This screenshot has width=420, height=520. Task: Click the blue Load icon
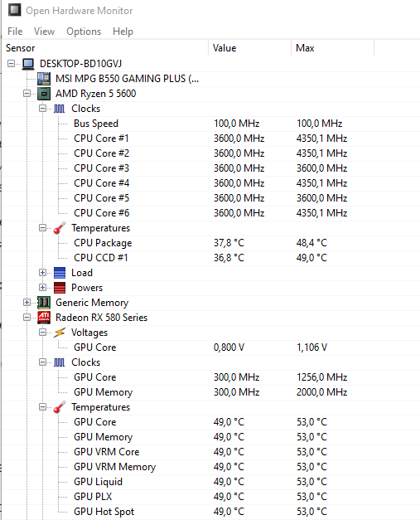click(x=60, y=273)
